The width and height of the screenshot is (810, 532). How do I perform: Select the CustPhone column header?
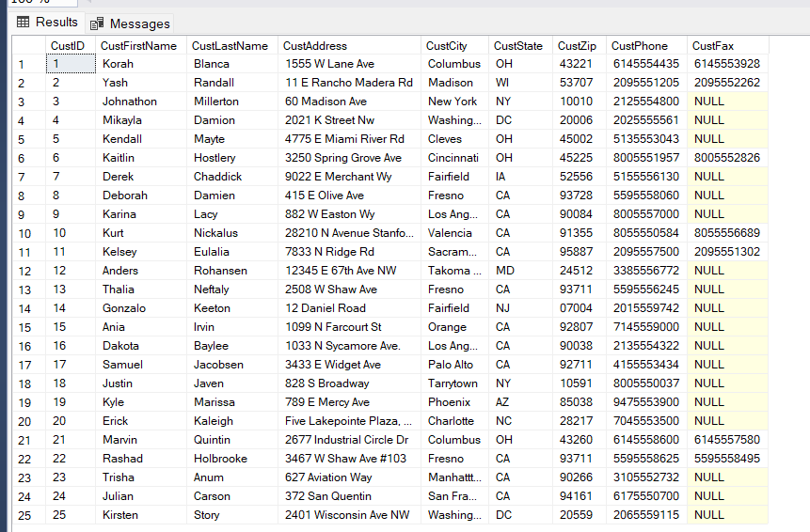click(x=646, y=45)
